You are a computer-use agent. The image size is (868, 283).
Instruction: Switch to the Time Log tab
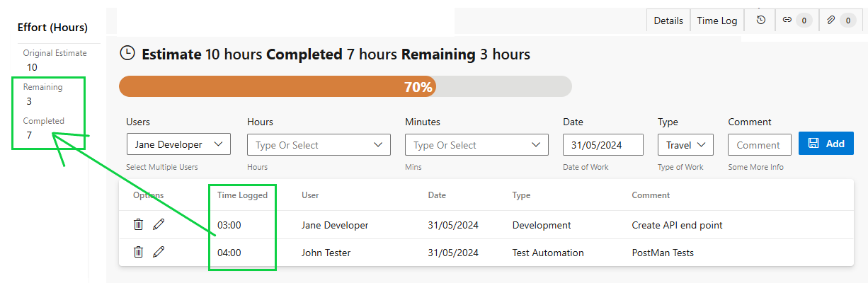pyautogui.click(x=717, y=21)
